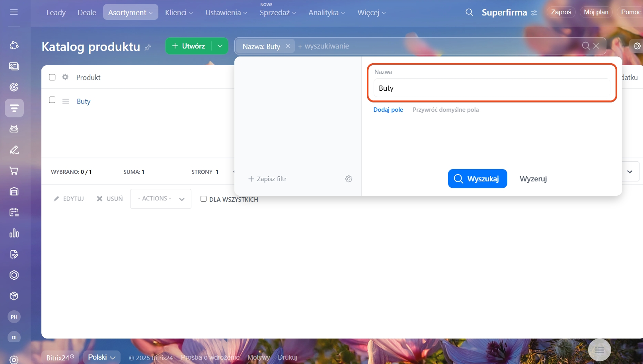Open Pomoc in the top bar

[x=631, y=12]
